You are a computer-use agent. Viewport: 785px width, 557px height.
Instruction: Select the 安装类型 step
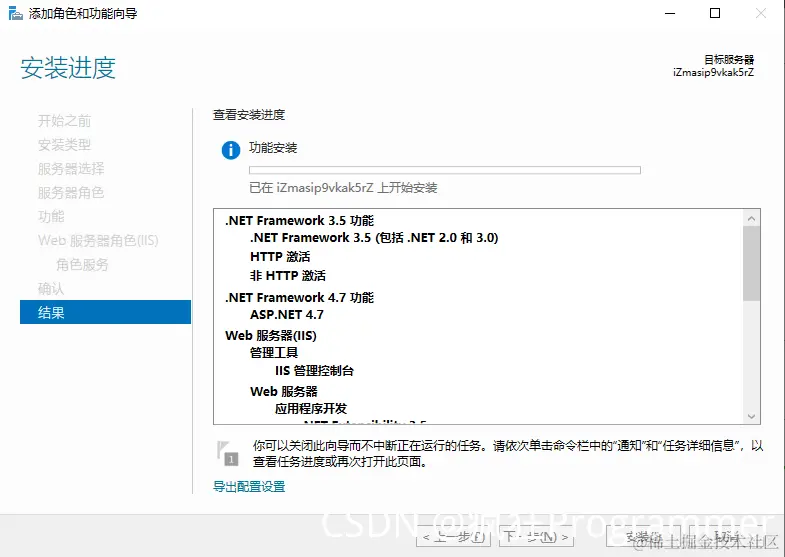(x=65, y=145)
